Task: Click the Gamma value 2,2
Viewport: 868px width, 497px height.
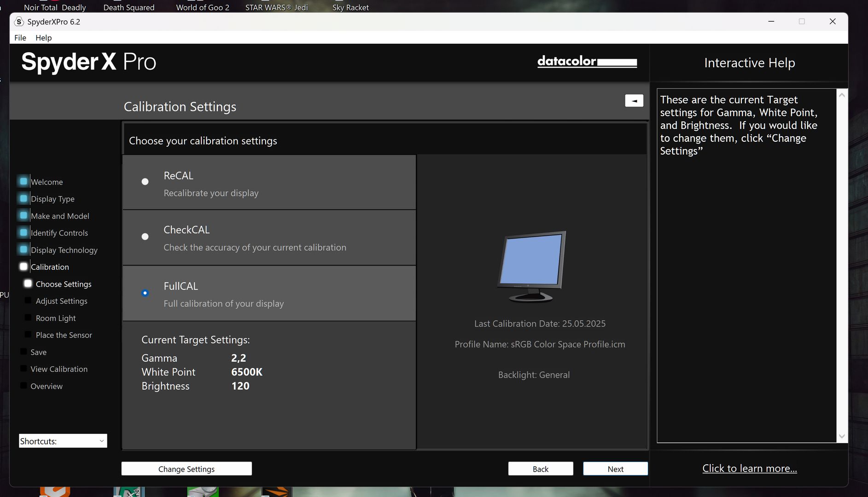Action: pos(239,358)
